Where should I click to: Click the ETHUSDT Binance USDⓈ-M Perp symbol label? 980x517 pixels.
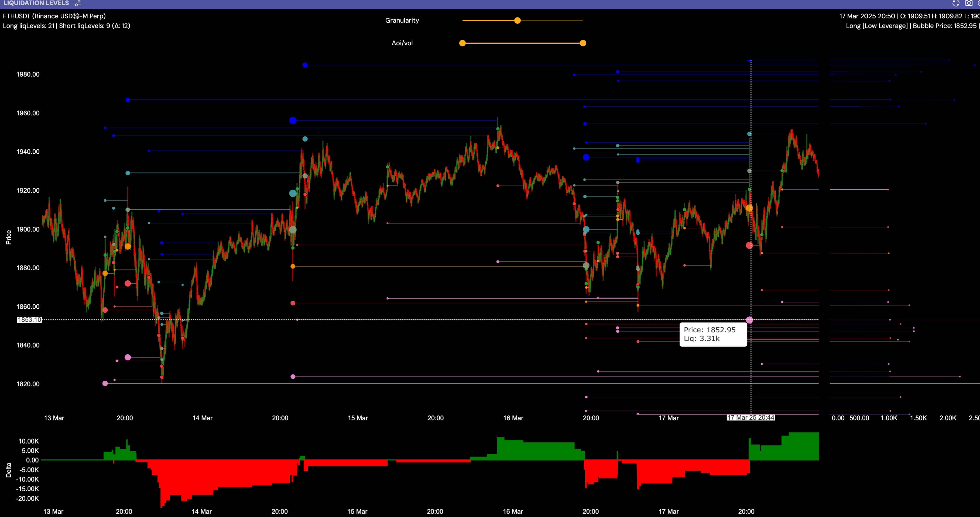tap(54, 16)
